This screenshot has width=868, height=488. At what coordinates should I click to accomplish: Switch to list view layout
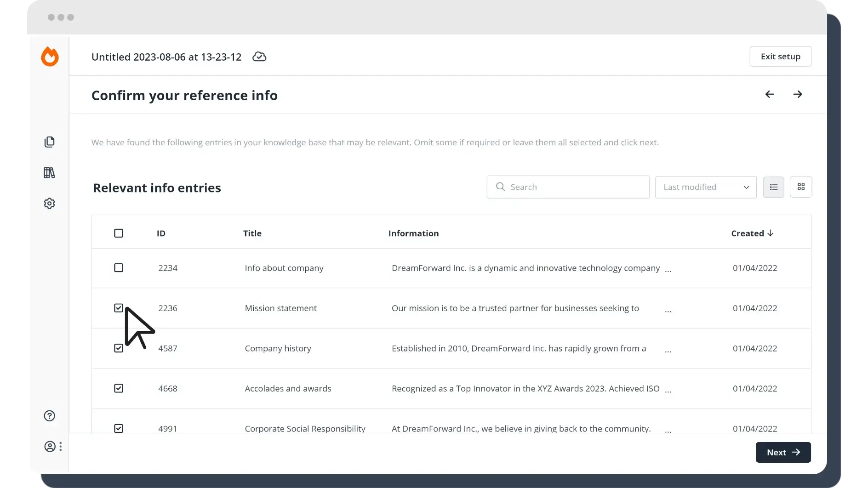(x=773, y=187)
